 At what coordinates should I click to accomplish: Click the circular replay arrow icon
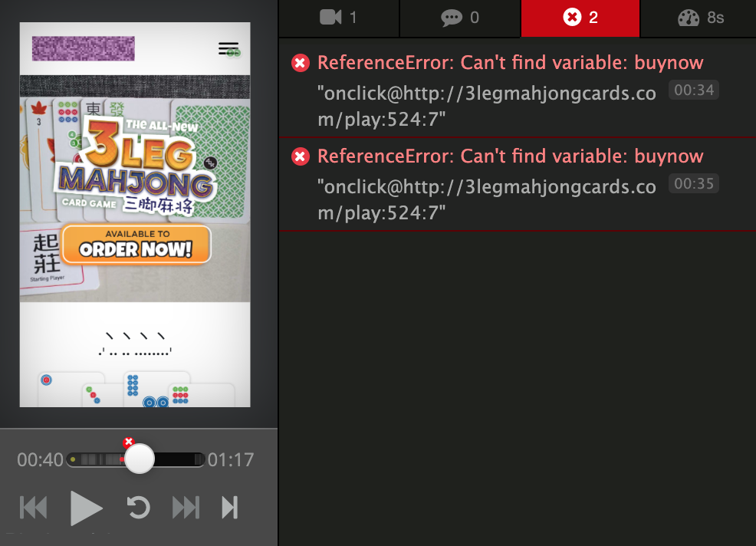click(138, 508)
